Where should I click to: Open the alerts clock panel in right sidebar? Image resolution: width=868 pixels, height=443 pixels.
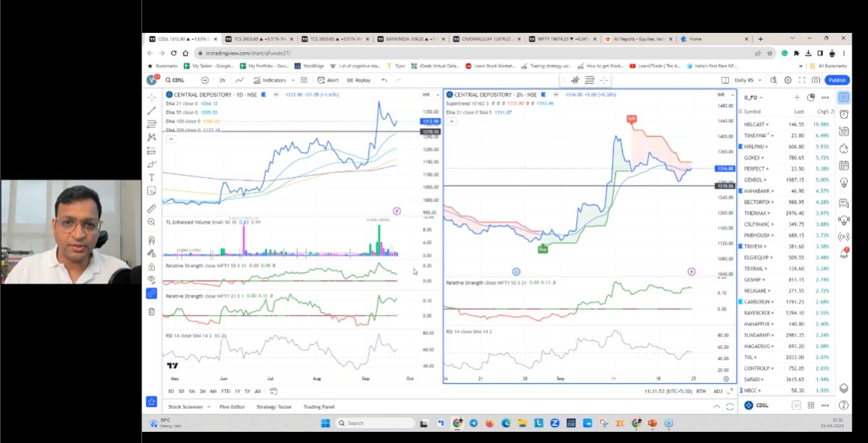(843, 114)
